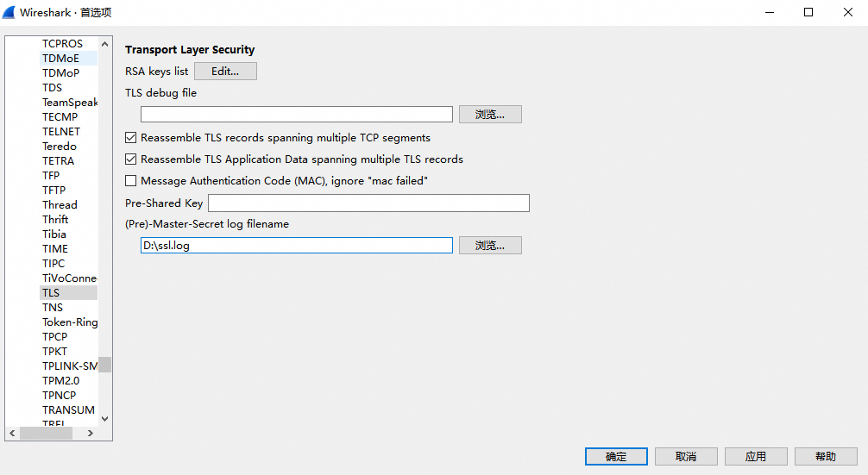Uncheck Reassemble TLS records spanning TCP segments
This screenshot has height=475, width=868.
click(130, 138)
